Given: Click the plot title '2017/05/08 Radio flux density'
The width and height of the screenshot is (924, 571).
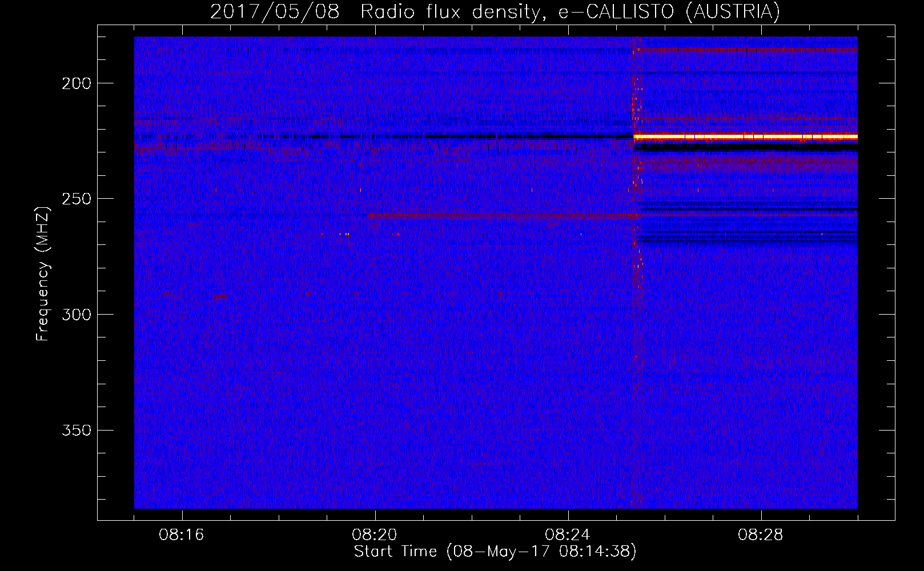Looking at the screenshot, I should [x=495, y=11].
